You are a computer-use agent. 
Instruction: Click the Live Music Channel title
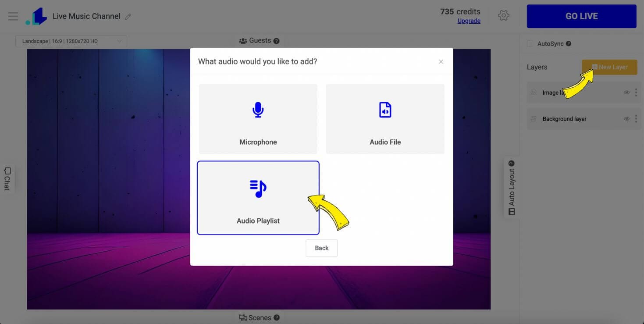(86, 16)
